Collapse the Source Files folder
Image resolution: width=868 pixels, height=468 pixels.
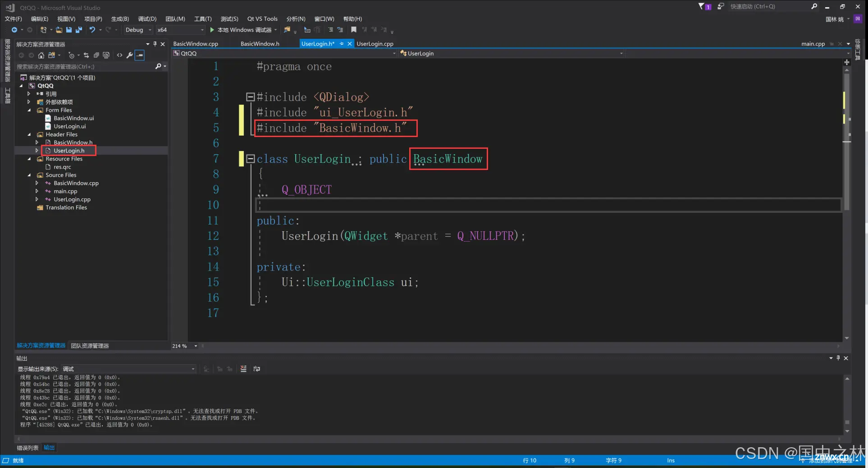click(29, 175)
